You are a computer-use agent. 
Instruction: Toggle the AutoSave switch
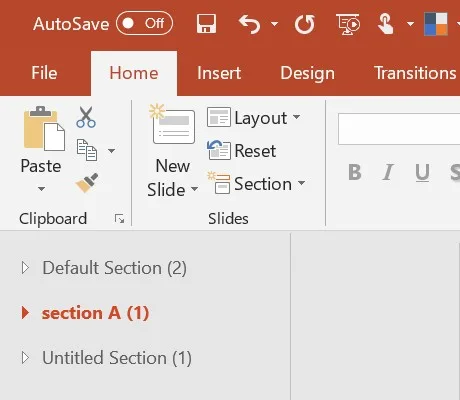point(144,23)
